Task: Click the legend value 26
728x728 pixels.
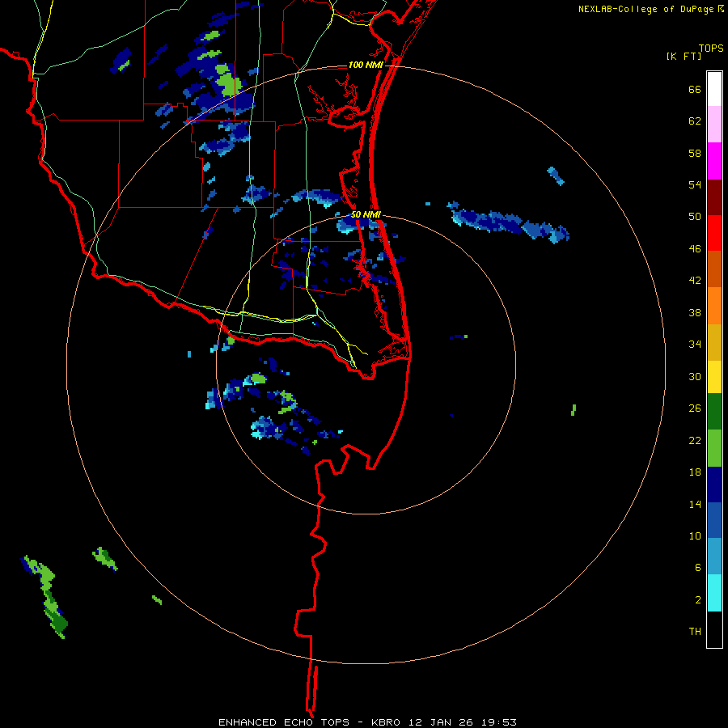Action: click(695, 408)
